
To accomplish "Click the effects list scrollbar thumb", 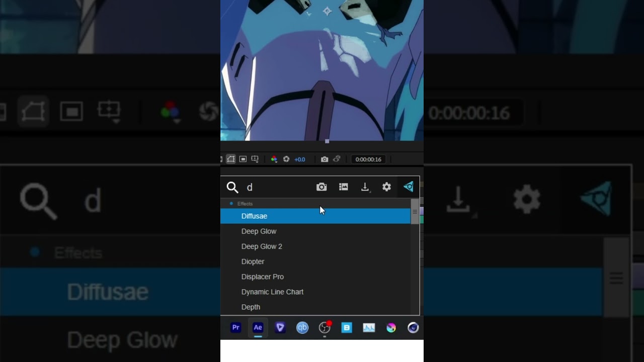I will [415, 212].
